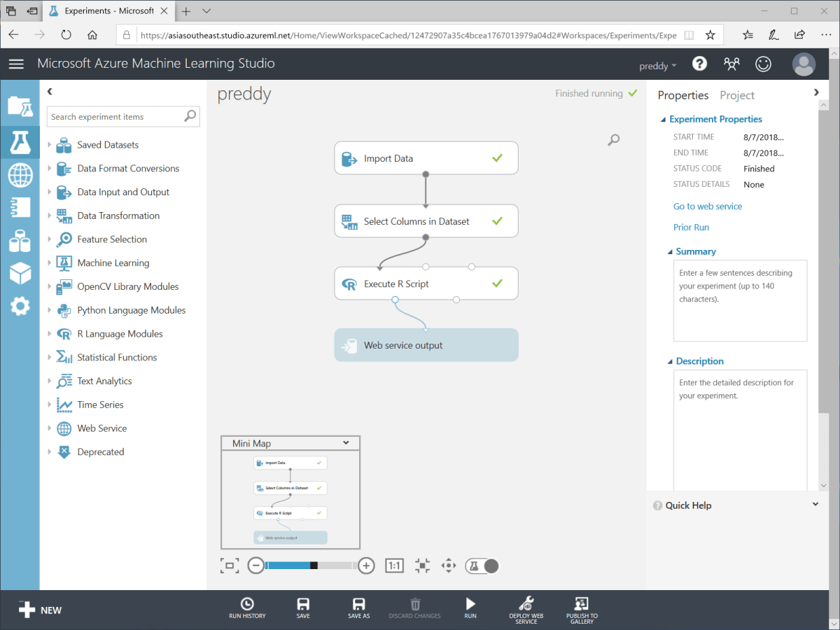Expand the Python Language Modules category
Screen dimensions: 840x630
(50, 310)
